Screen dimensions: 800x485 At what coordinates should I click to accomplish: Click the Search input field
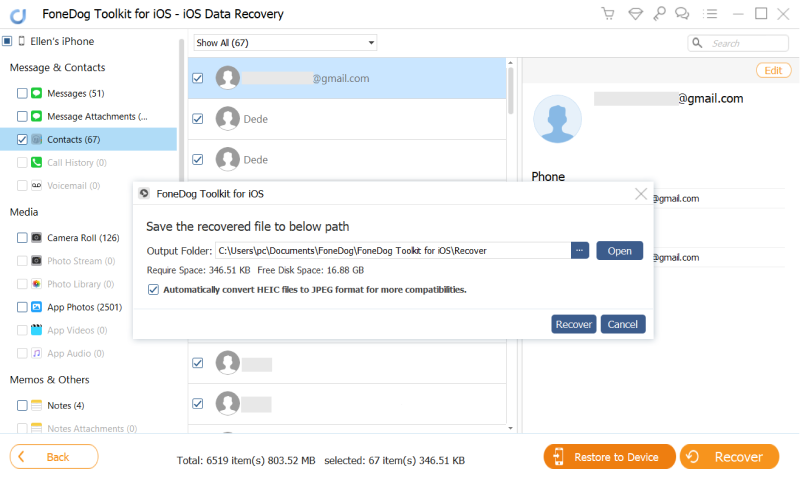click(x=738, y=43)
